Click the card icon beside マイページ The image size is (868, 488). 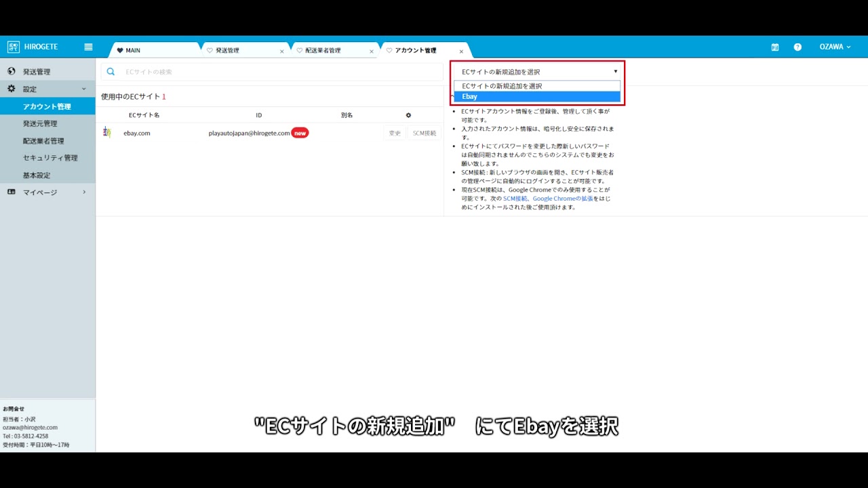pos(12,192)
